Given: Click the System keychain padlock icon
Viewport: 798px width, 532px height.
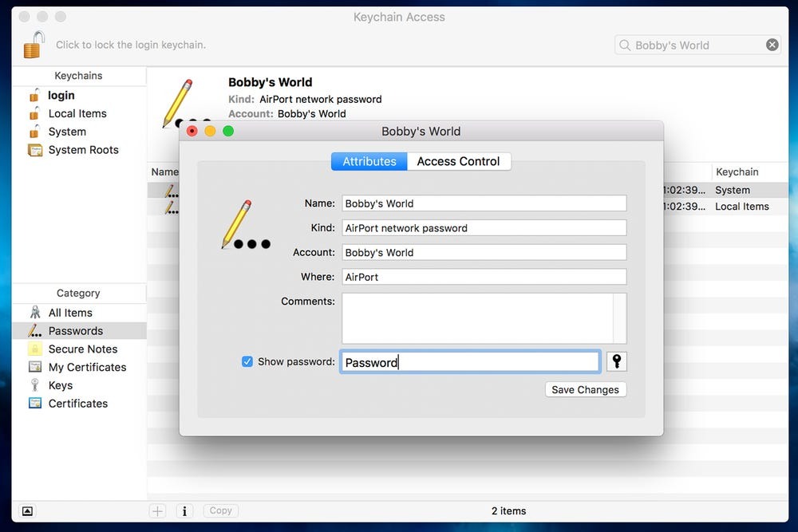Looking at the screenshot, I should tap(34, 132).
